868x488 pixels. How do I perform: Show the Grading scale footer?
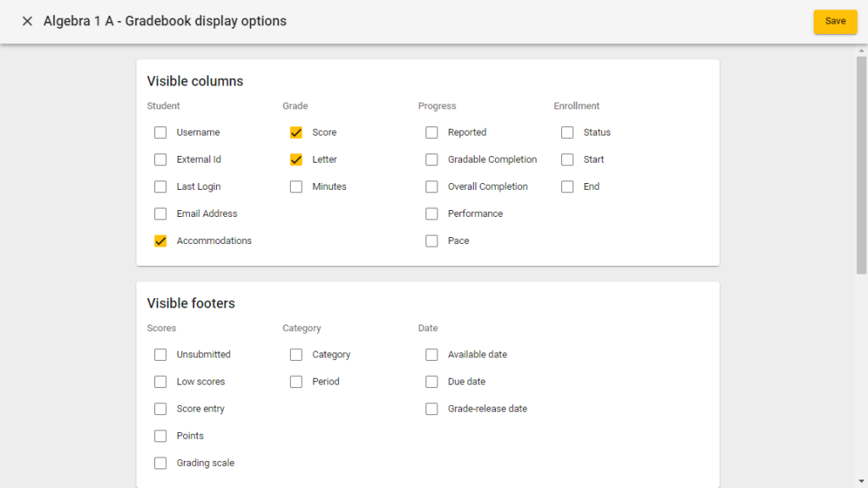click(160, 463)
